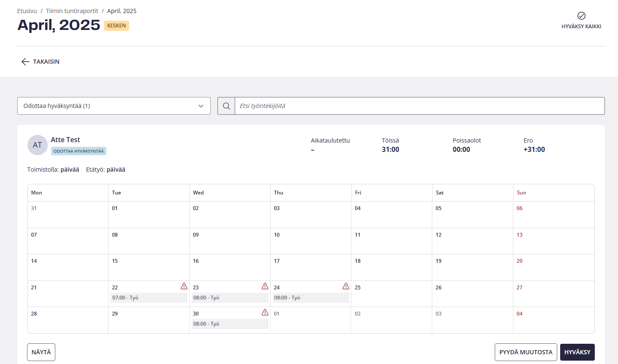Click the Kesken status badge
Viewport: 618px width, 364px height.
(x=117, y=26)
